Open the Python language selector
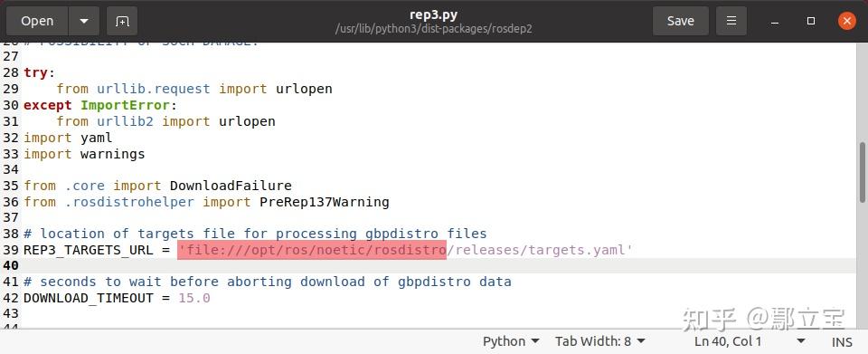 511,341
